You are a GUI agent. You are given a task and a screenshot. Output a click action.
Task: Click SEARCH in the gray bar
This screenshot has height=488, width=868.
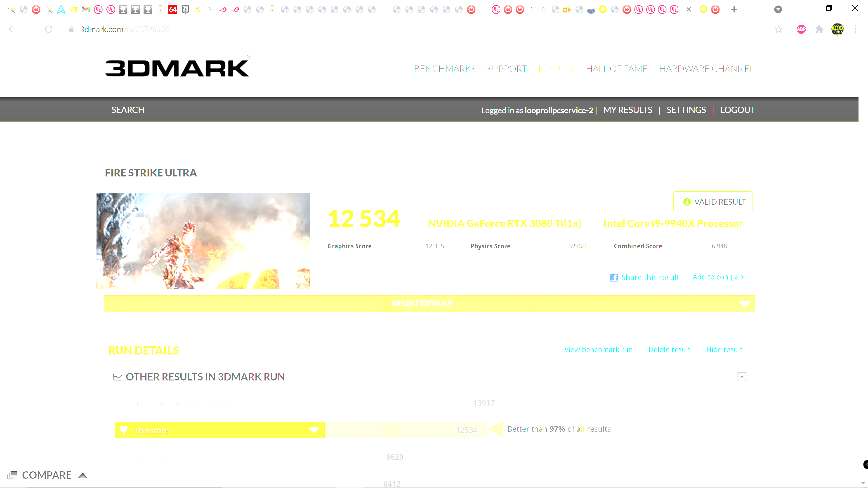[128, 110]
